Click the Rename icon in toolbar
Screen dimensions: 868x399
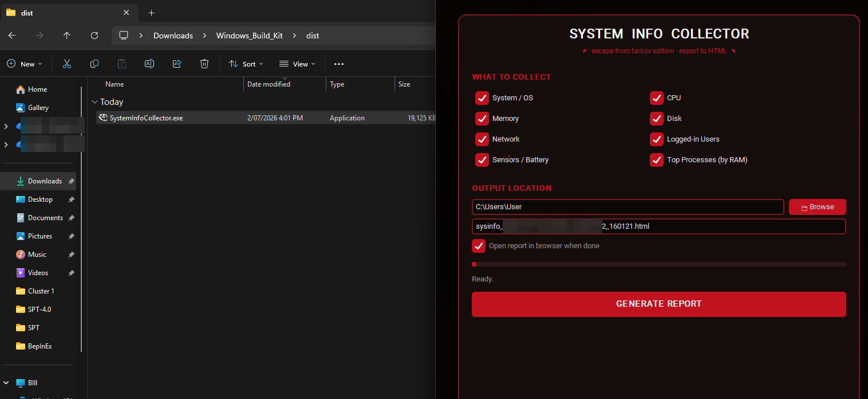[x=149, y=64]
